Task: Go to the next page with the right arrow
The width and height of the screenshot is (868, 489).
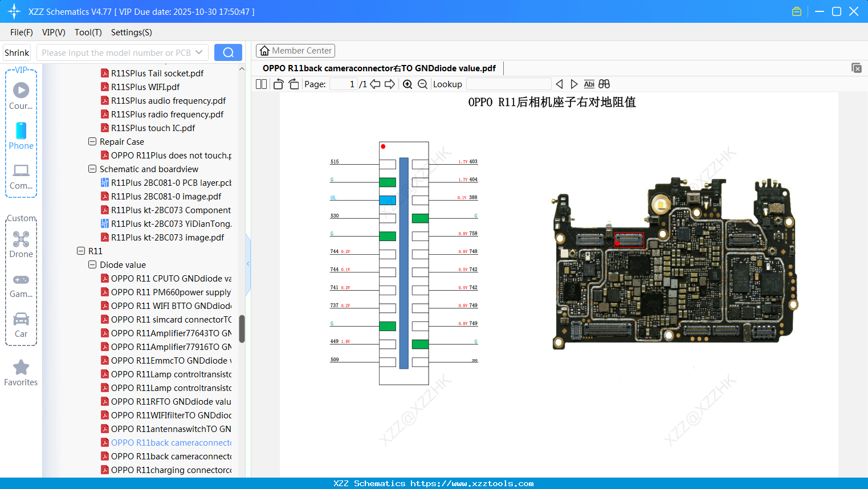Action: (390, 84)
